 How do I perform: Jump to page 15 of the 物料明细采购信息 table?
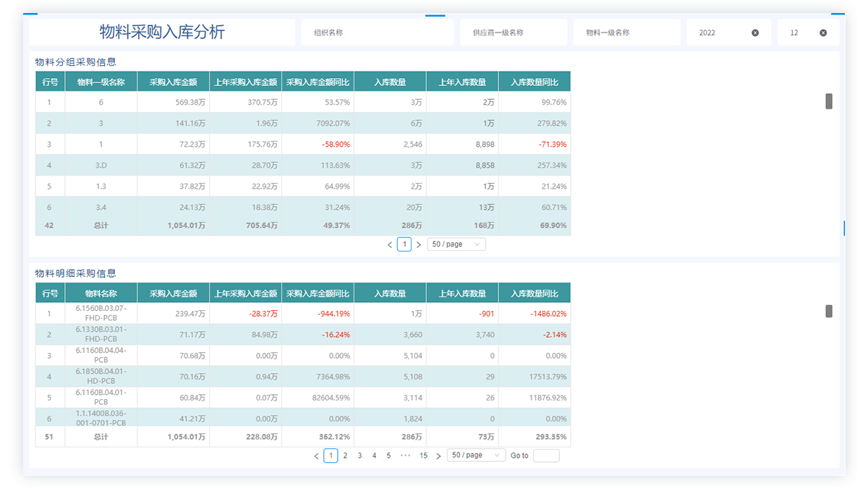pos(423,455)
